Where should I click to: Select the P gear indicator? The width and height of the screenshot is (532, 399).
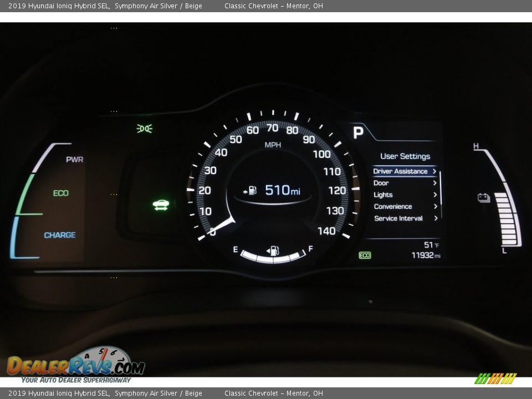(357, 132)
